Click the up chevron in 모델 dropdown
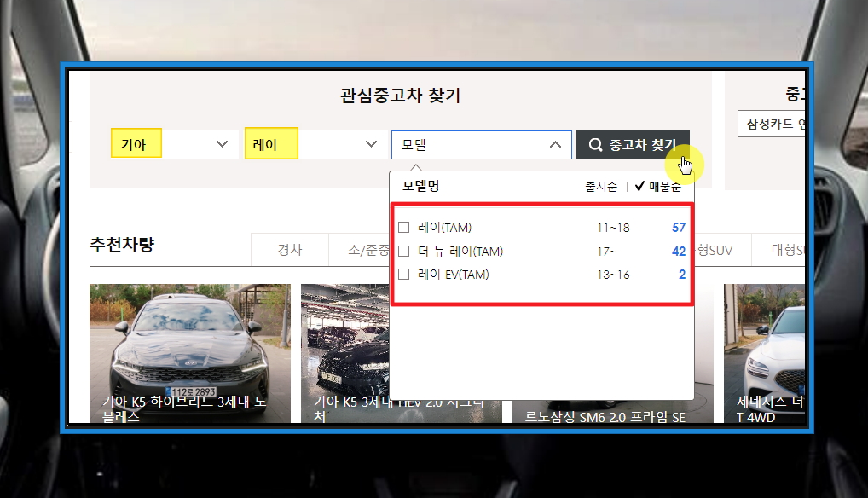 point(555,145)
